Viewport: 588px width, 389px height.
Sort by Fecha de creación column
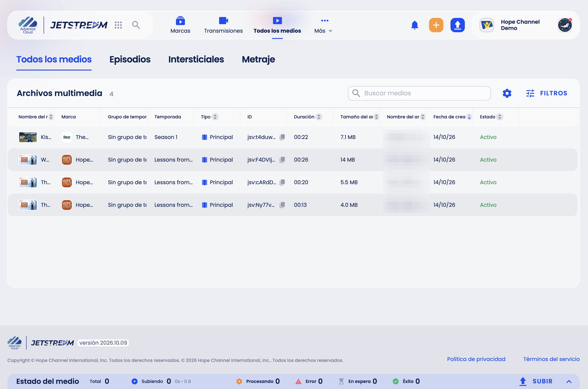coord(469,117)
